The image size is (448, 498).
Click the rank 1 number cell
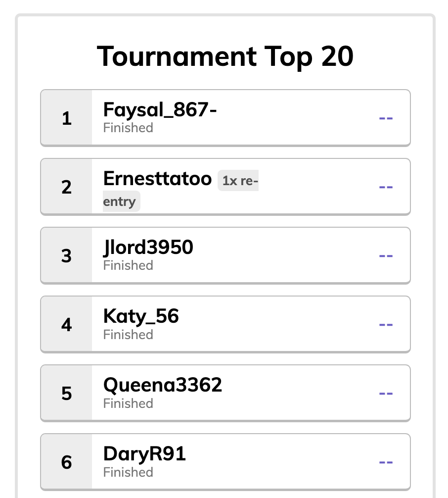tap(66, 118)
